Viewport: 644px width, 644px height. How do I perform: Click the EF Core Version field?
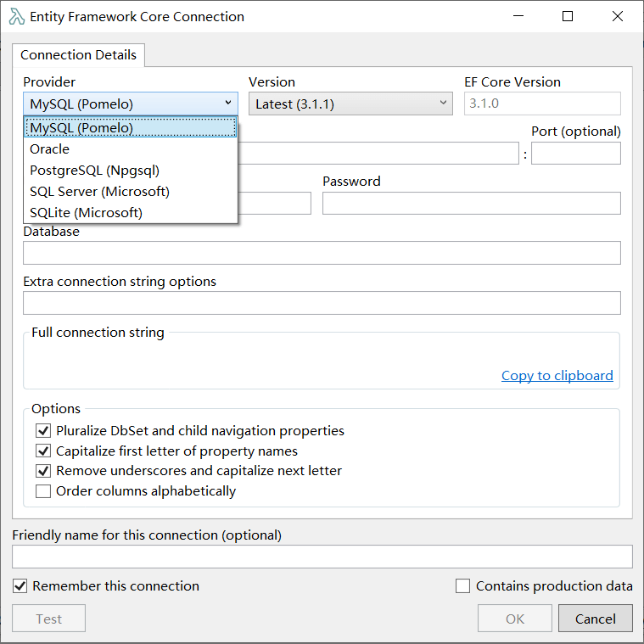pyautogui.click(x=542, y=104)
